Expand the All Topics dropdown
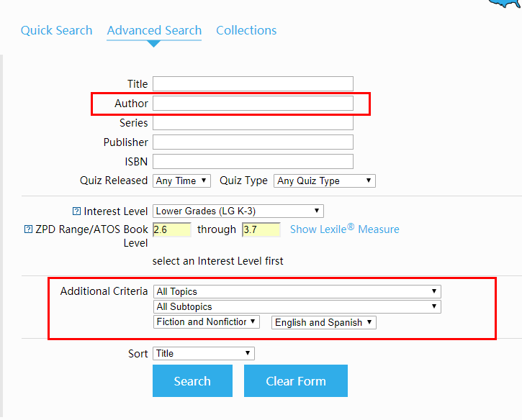The image size is (522, 420). (297, 292)
